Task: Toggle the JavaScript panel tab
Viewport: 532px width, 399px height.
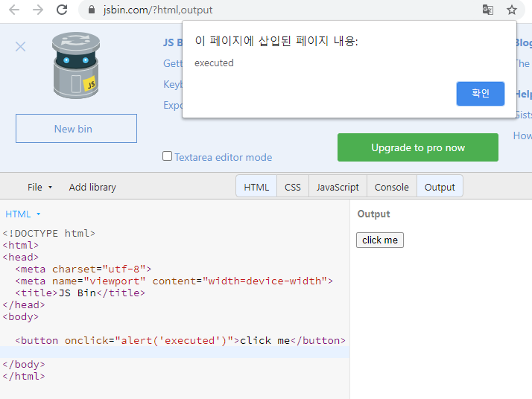Action: pos(338,187)
